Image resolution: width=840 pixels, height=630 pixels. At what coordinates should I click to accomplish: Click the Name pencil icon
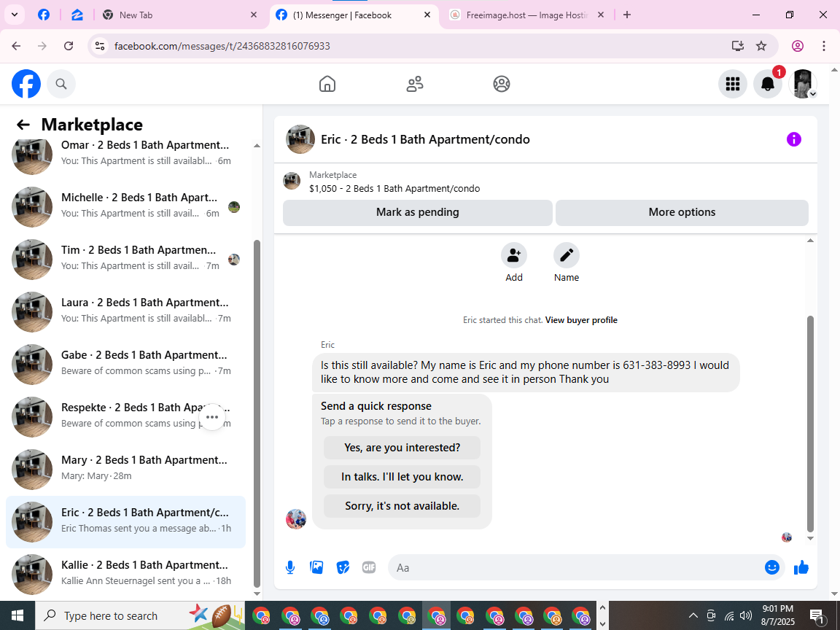(567, 255)
